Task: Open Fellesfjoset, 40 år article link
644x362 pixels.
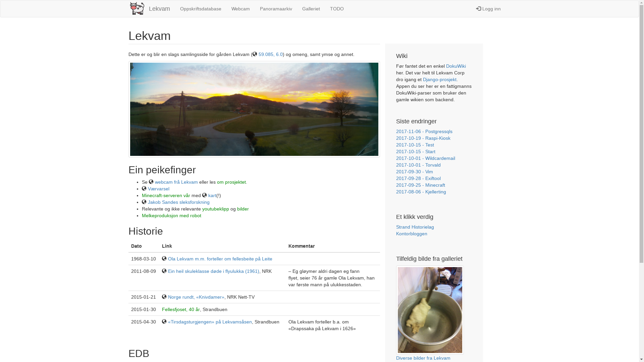Action: click(181, 309)
